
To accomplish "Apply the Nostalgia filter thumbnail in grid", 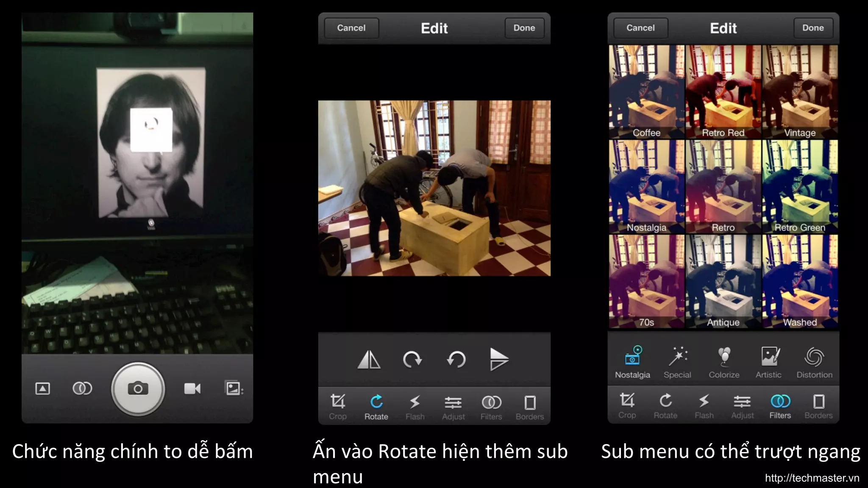I will pyautogui.click(x=647, y=186).
